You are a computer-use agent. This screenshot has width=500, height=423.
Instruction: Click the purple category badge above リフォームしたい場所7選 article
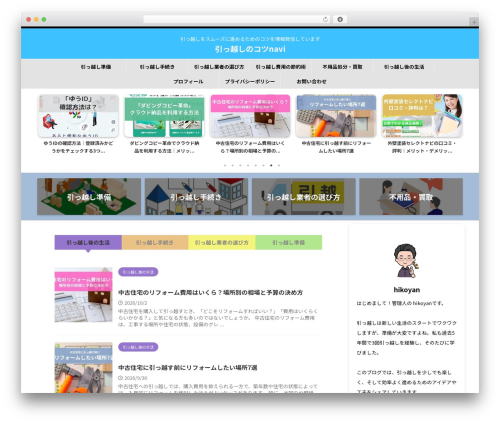(138, 347)
